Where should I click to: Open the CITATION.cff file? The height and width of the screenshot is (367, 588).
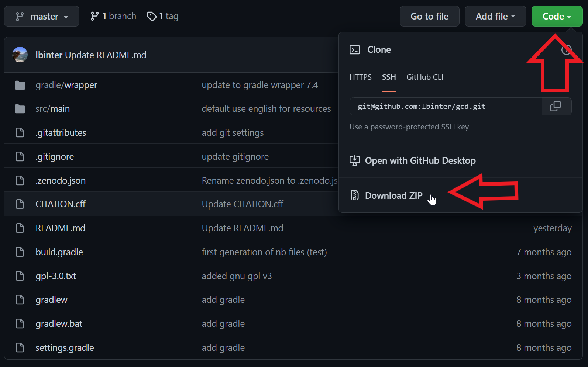pyautogui.click(x=61, y=204)
